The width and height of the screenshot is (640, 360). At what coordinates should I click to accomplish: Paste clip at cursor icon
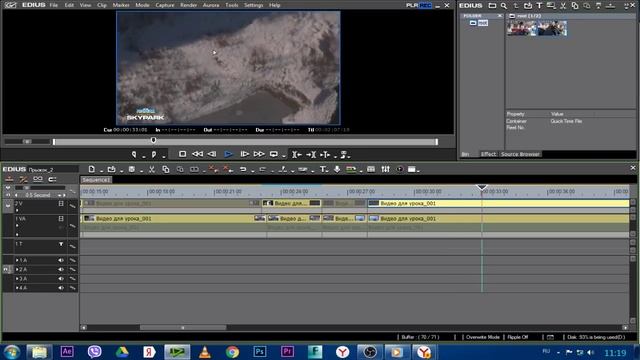[180, 169]
